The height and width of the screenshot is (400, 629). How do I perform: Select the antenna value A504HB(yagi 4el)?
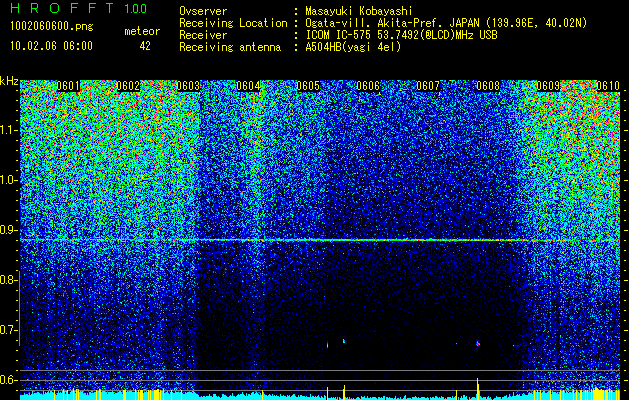[353, 47]
